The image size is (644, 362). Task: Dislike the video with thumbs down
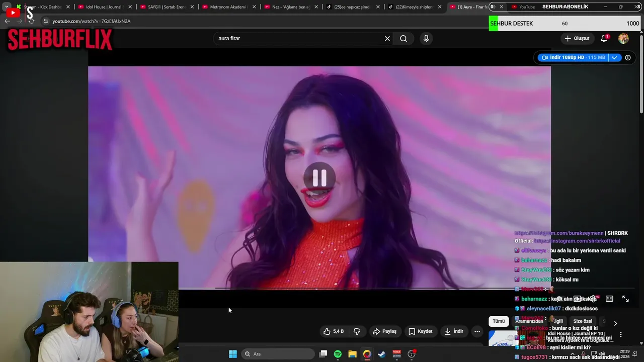tap(357, 331)
